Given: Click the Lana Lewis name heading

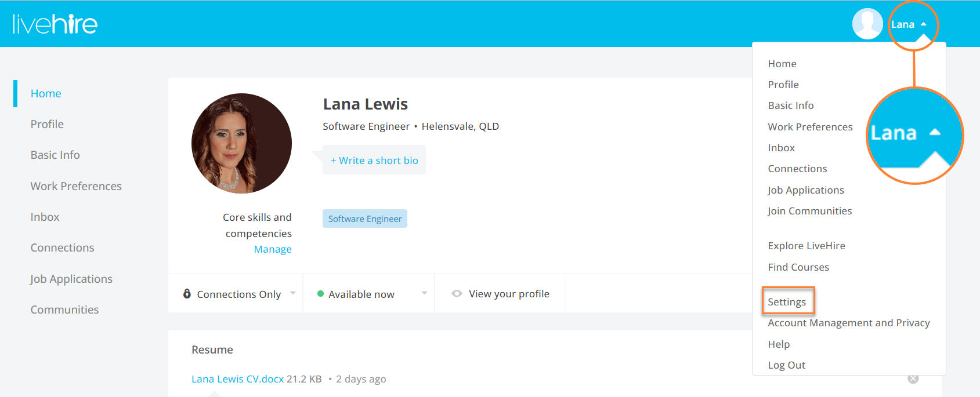Looking at the screenshot, I should click(x=366, y=104).
